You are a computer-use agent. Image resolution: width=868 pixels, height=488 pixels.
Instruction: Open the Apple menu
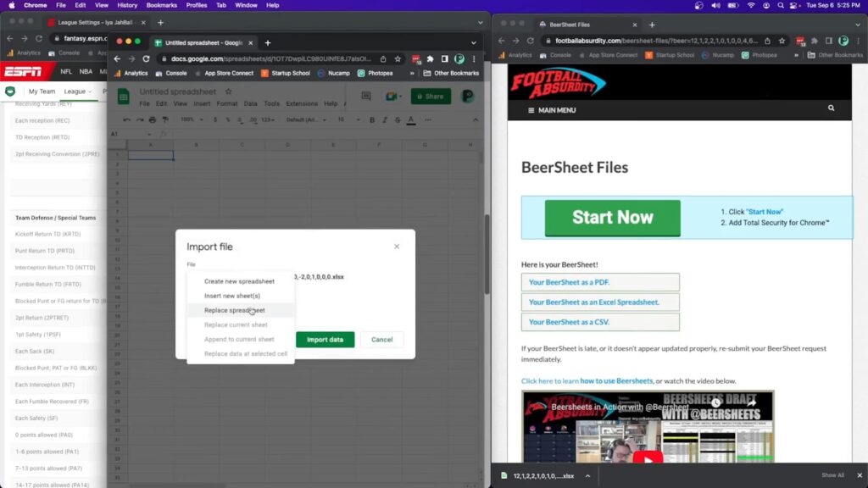[x=12, y=5]
